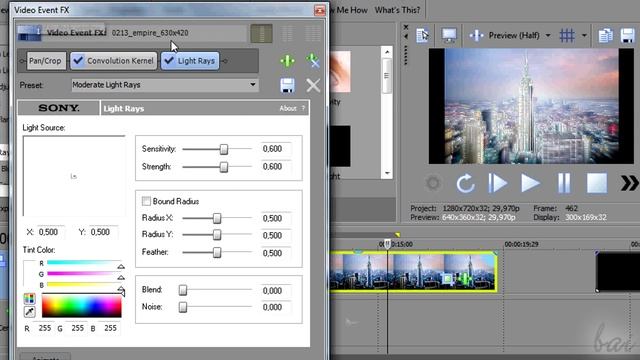Click the black clip at right of timeline
This screenshot has width=640, height=360.
click(618, 272)
